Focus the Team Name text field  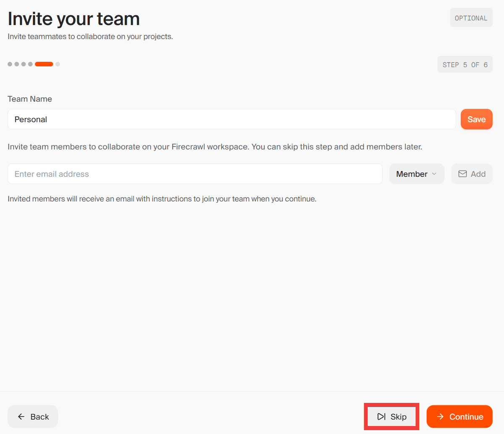[x=231, y=119]
